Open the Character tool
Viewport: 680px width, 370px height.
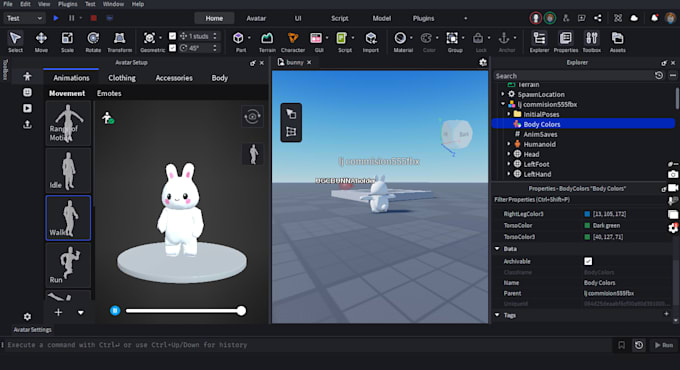click(293, 42)
